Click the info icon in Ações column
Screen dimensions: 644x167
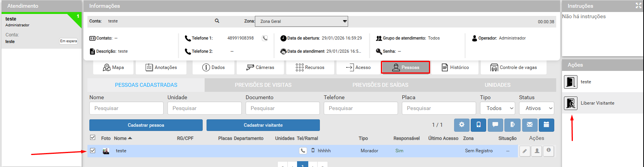548,151
